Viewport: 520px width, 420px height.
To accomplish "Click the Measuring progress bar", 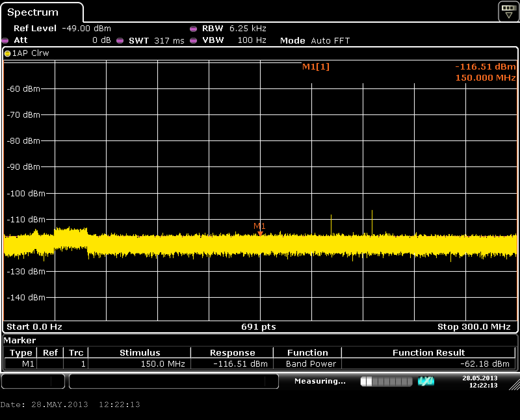I will point(386,381).
